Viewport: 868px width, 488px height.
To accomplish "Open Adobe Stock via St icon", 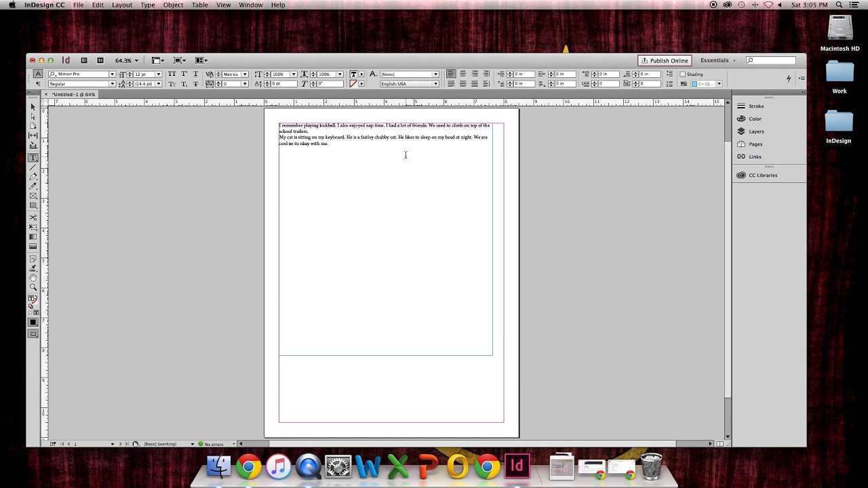I will 100,60.
